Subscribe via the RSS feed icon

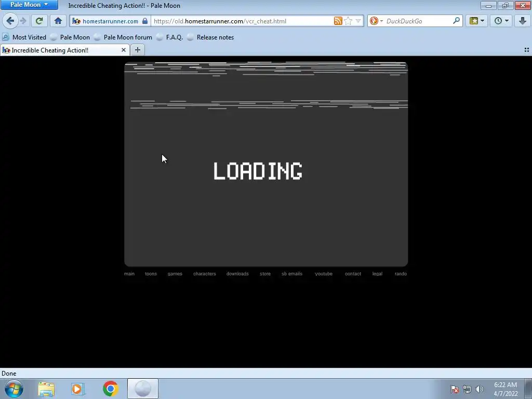click(338, 21)
